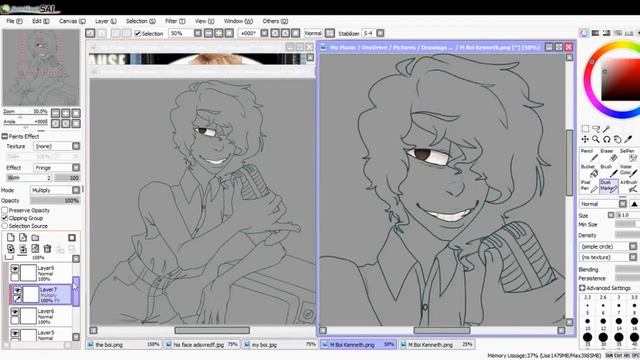
Task: Hide Layer6 with its eye icon
Action: [15, 311]
